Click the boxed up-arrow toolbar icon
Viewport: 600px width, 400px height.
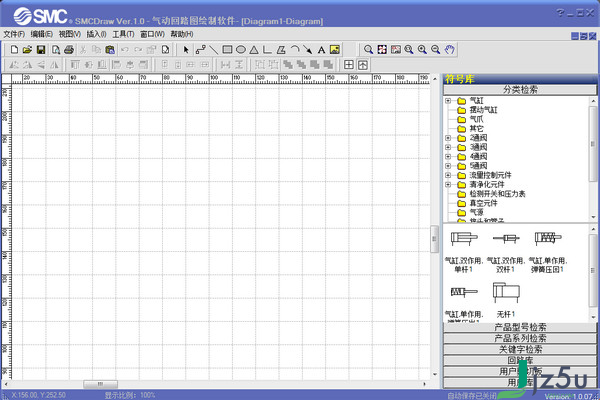(363, 65)
